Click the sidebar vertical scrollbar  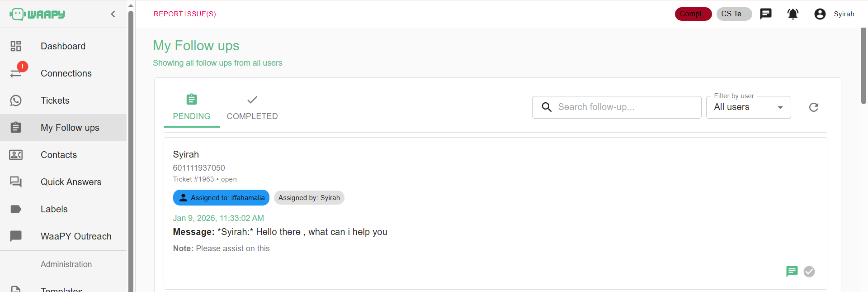(x=131, y=149)
